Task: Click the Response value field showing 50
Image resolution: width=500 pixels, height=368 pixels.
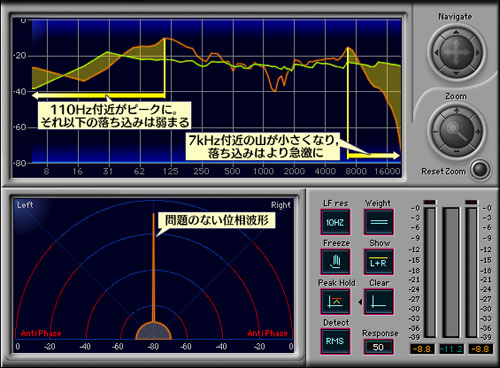Action: click(378, 347)
